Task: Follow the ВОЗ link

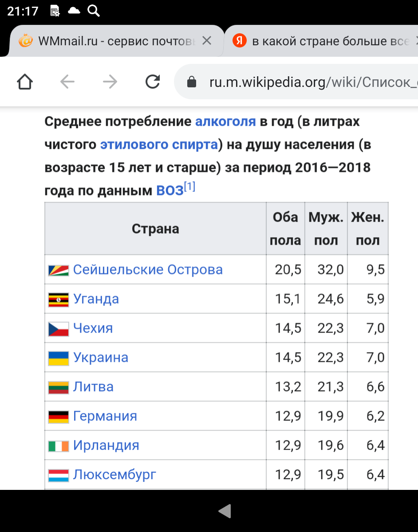Action: (x=170, y=191)
